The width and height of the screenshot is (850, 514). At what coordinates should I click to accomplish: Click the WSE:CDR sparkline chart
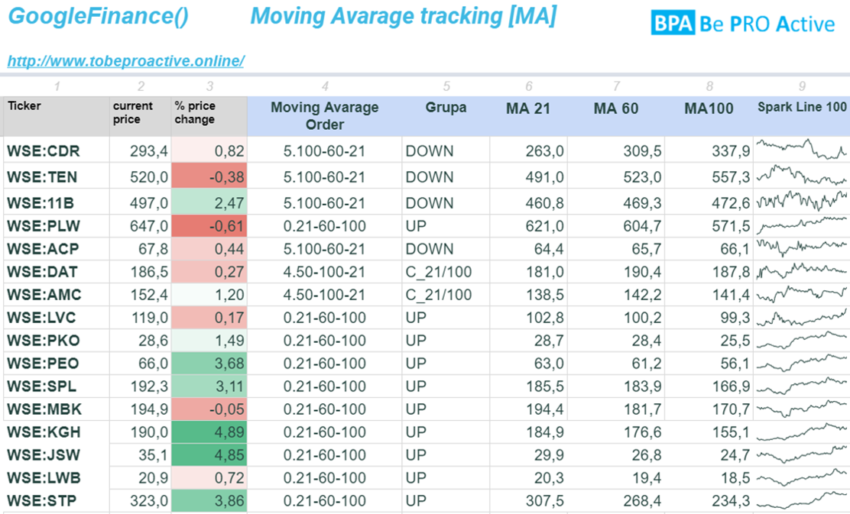point(802,149)
